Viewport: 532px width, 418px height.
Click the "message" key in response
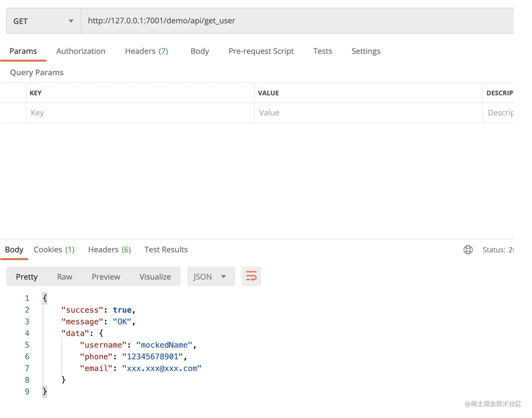point(82,322)
